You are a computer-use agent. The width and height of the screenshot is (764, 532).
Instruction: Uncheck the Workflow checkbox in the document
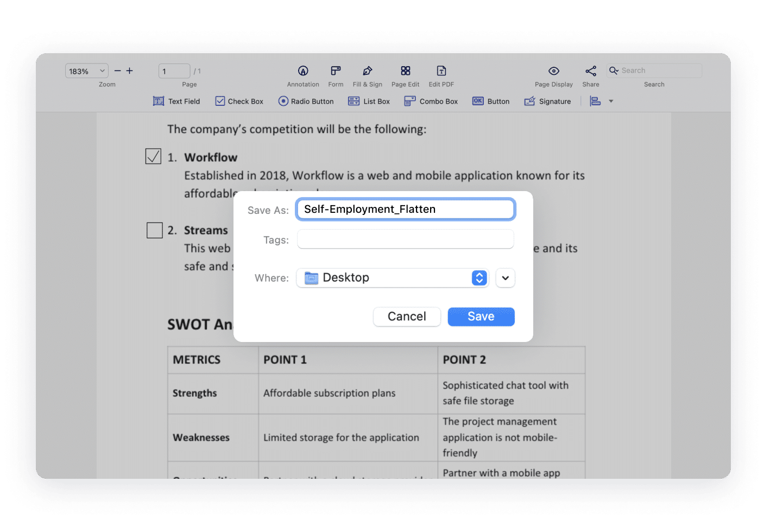pyautogui.click(x=153, y=156)
